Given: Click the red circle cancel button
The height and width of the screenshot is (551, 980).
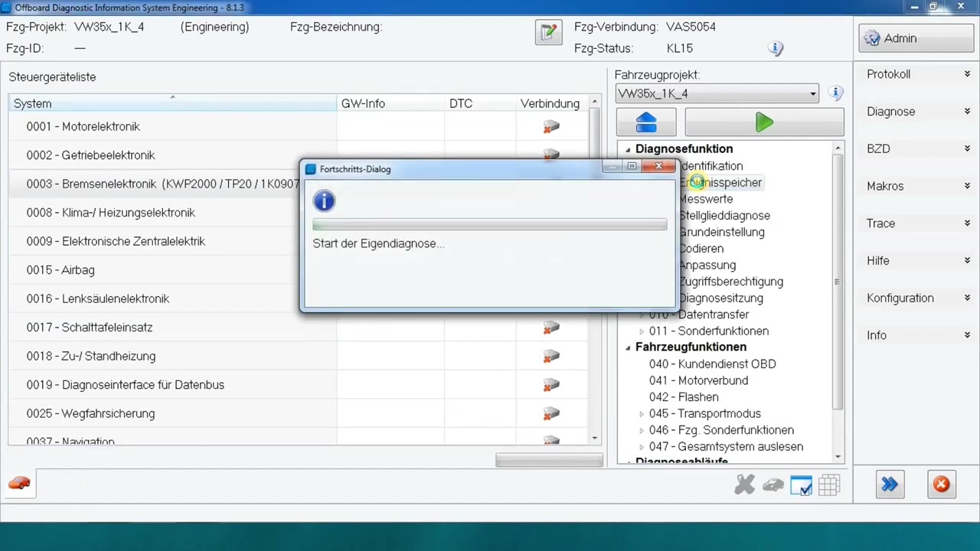Looking at the screenshot, I should point(941,484).
